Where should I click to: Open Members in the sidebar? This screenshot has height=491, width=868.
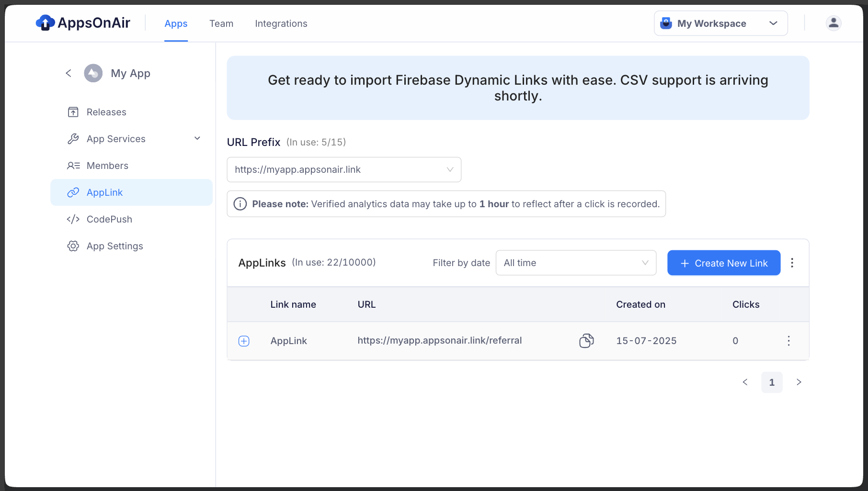[131, 166]
